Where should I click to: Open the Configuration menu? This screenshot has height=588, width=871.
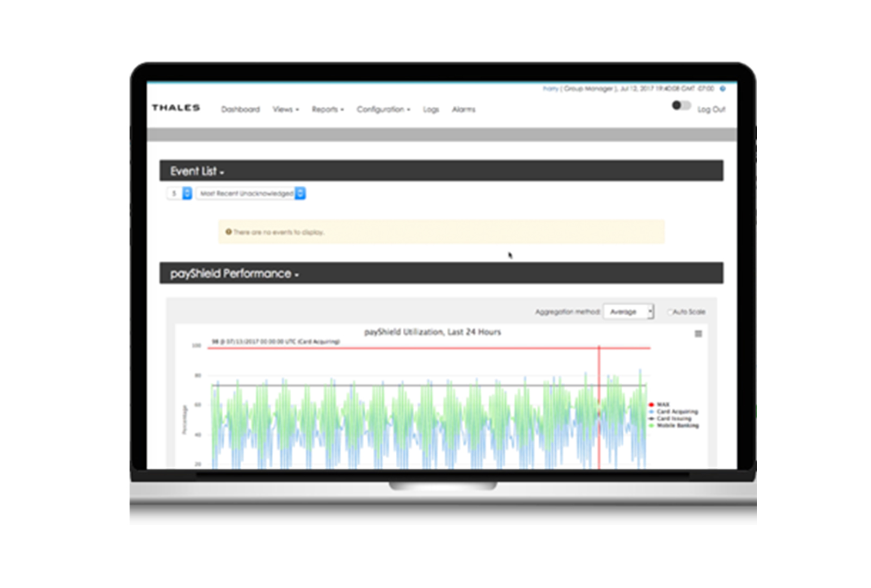coord(383,109)
